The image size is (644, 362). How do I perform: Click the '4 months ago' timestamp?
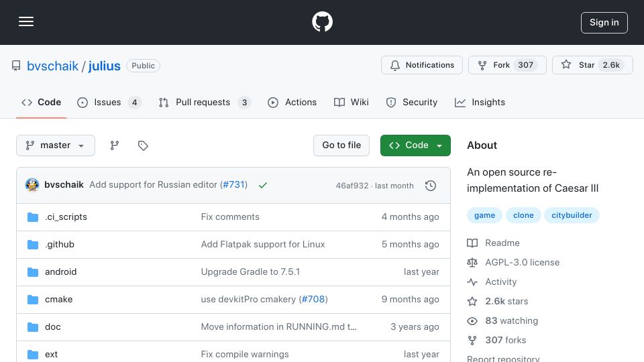tap(410, 217)
